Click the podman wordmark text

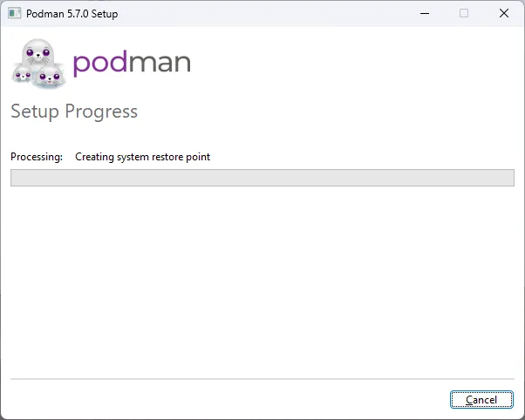(132, 63)
